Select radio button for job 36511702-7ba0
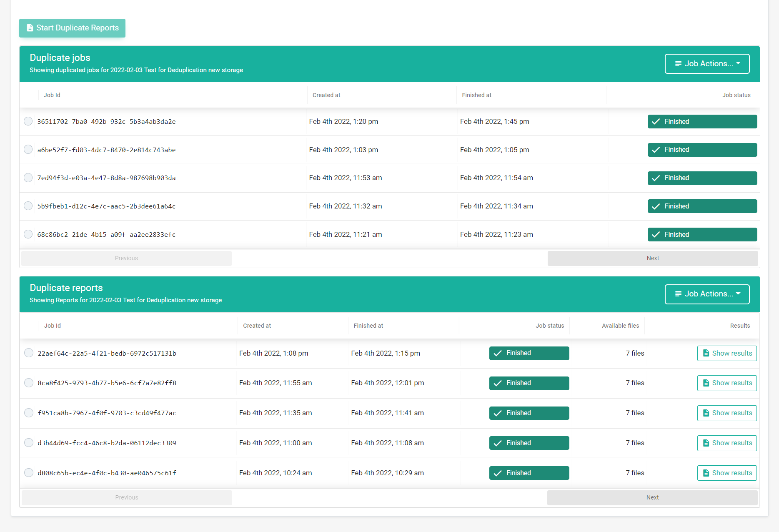This screenshot has width=779, height=532. 28,121
